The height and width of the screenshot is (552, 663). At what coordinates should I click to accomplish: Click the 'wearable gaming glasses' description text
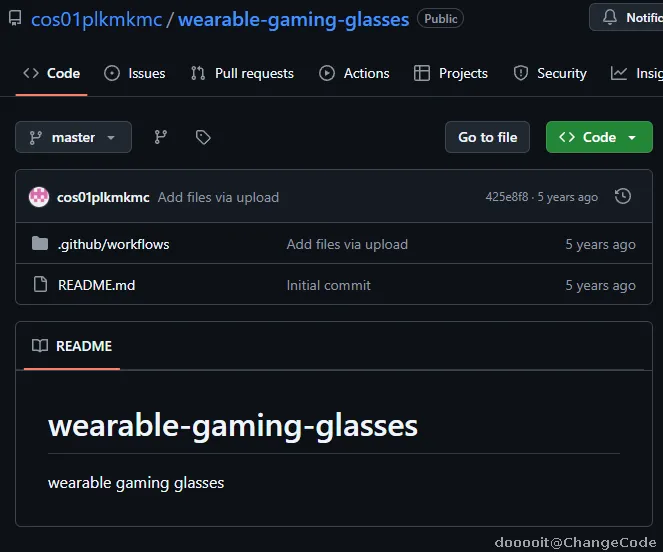tap(136, 483)
